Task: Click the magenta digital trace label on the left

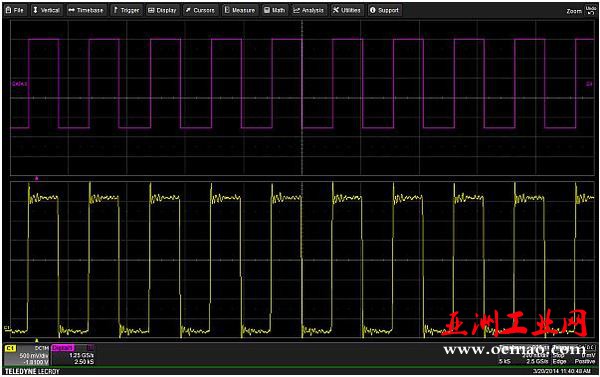Action: coord(19,84)
